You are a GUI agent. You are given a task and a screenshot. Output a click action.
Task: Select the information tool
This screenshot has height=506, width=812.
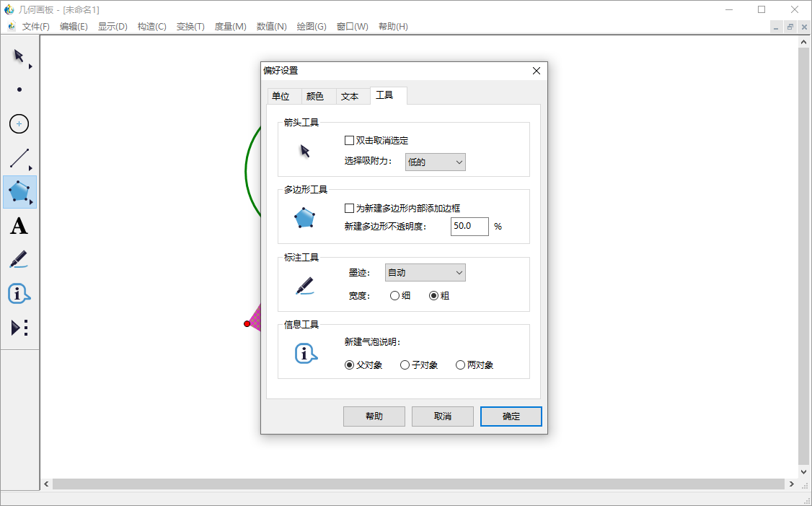tap(19, 294)
